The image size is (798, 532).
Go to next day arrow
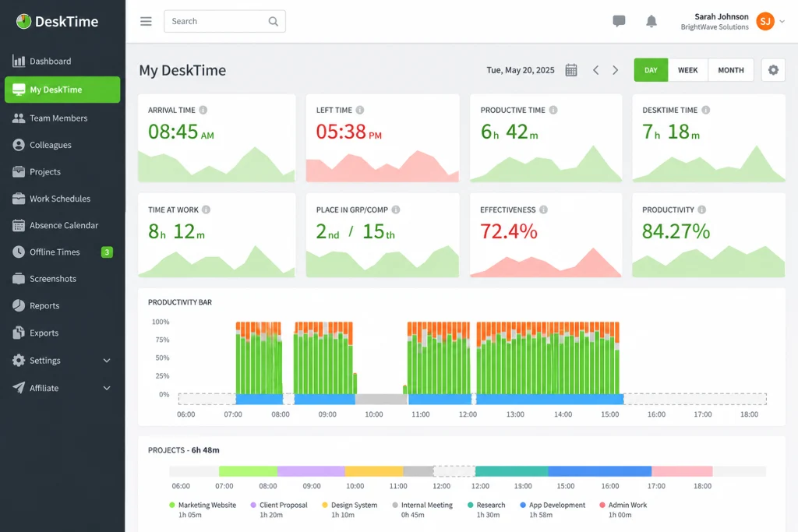(x=616, y=70)
